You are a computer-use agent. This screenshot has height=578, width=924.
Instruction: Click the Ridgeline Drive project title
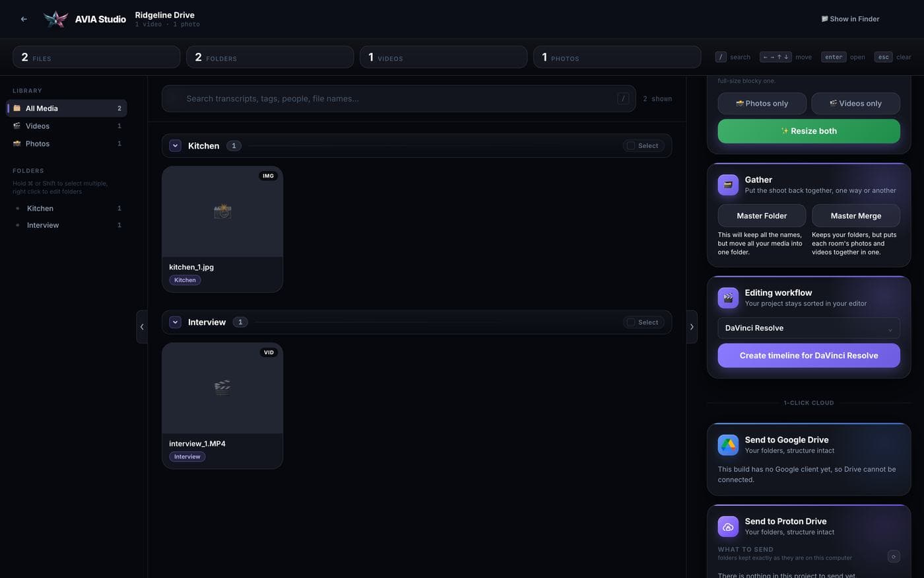165,15
